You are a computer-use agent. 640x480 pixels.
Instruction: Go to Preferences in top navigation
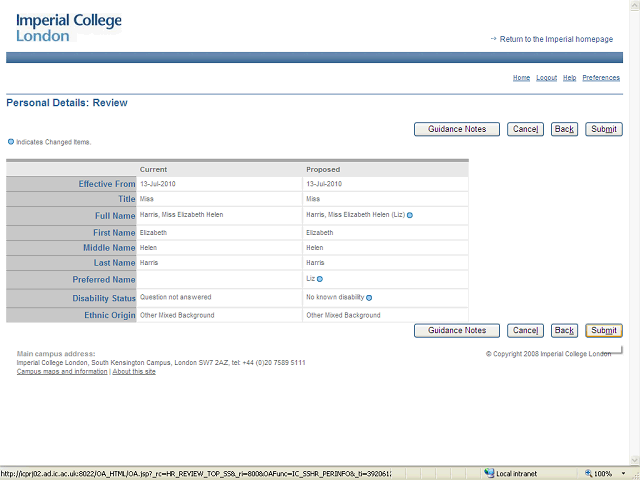click(601, 78)
